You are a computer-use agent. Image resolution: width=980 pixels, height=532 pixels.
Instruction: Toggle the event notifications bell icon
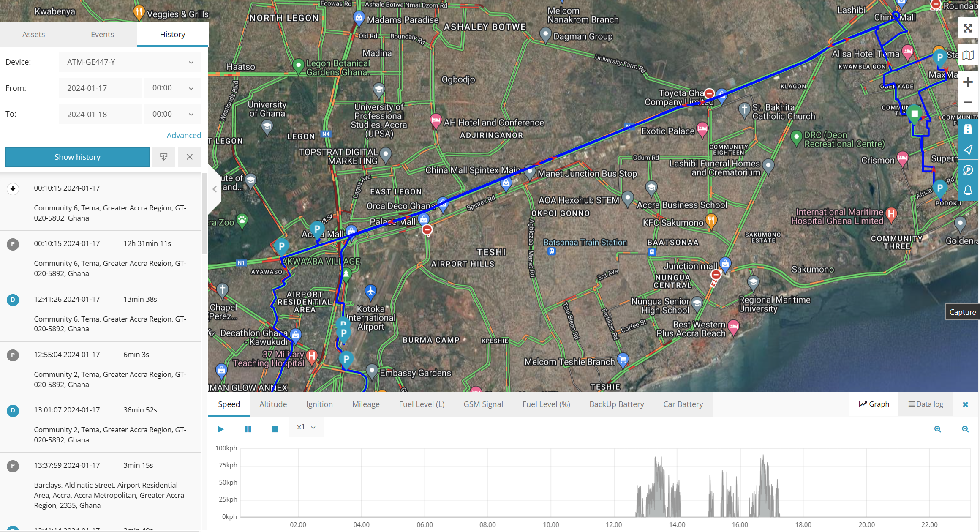[968, 190]
